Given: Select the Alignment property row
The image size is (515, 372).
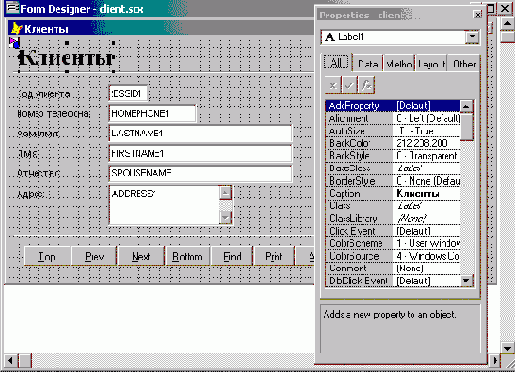Looking at the screenshot, I should coord(393,118).
